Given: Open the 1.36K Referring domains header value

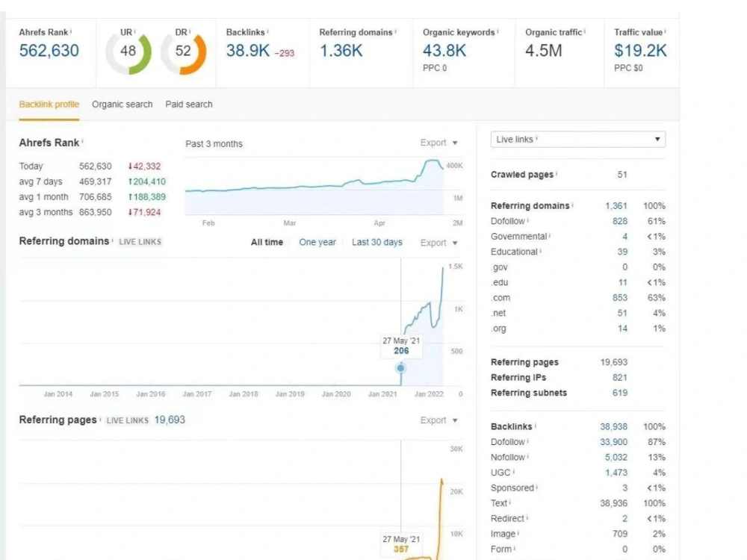Looking at the screenshot, I should pos(341,51).
